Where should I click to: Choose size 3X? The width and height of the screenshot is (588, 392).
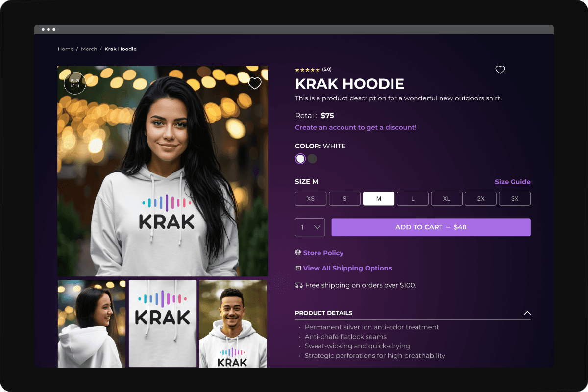tap(514, 198)
